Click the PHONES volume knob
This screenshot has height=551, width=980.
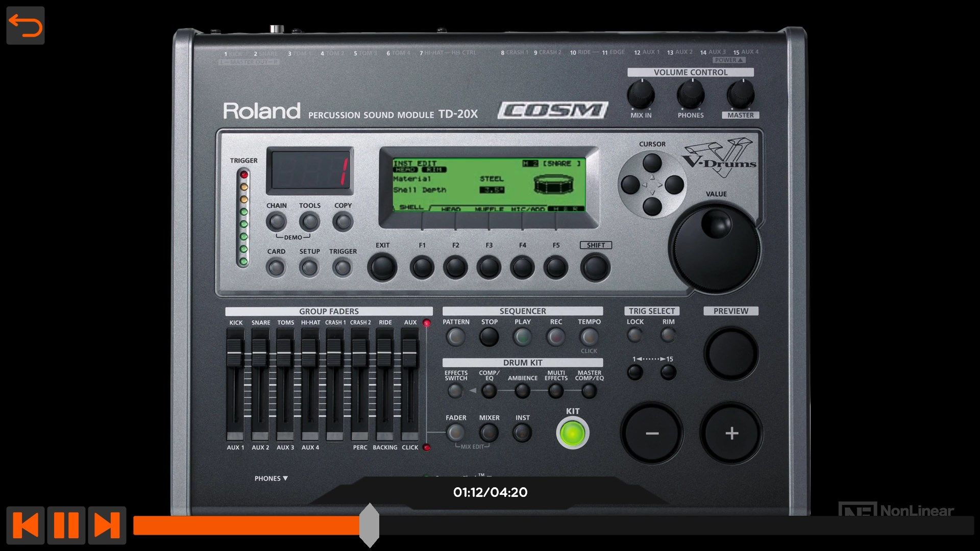(691, 94)
